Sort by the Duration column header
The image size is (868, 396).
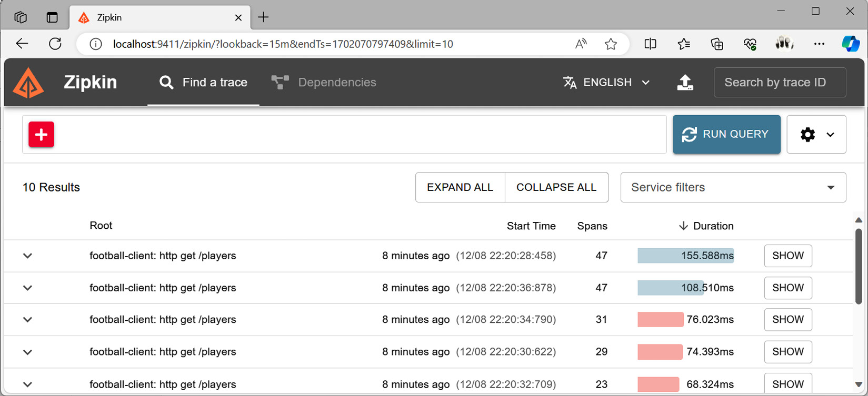(706, 226)
